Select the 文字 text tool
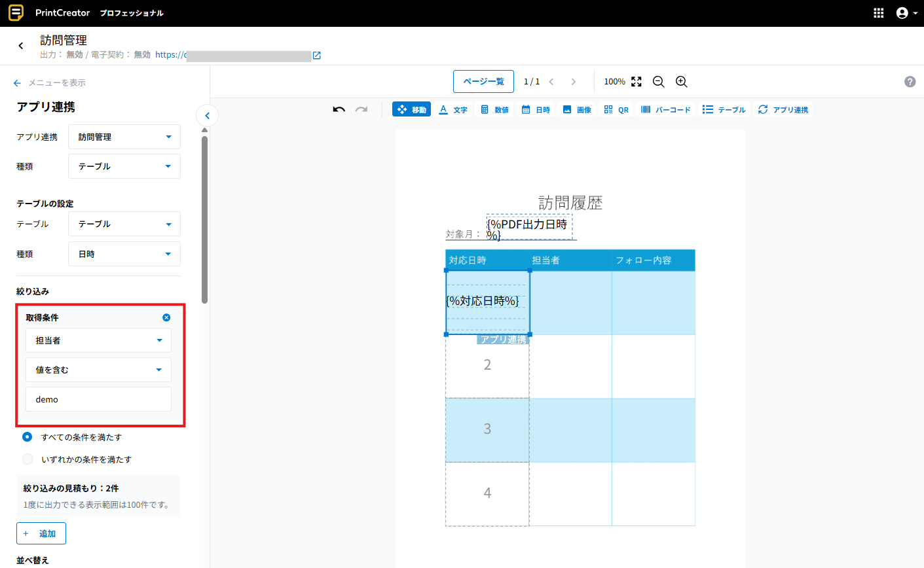Viewport: 924px width, 568px height. pos(453,109)
